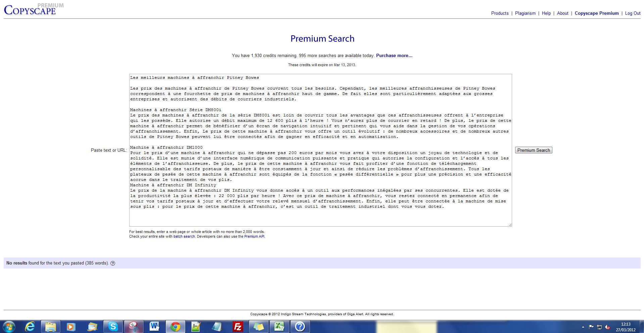Log Out of Copyscape Premium
The width and height of the screenshot is (644, 333).
click(633, 13)
